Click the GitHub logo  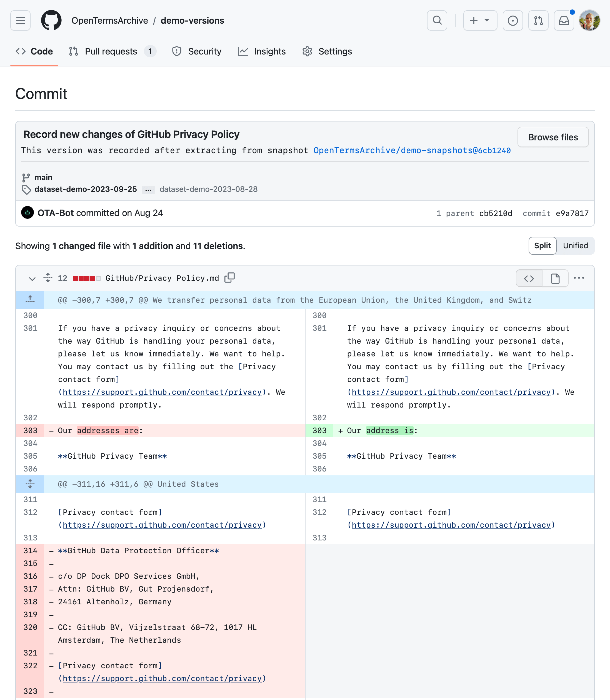coord(51,20)
